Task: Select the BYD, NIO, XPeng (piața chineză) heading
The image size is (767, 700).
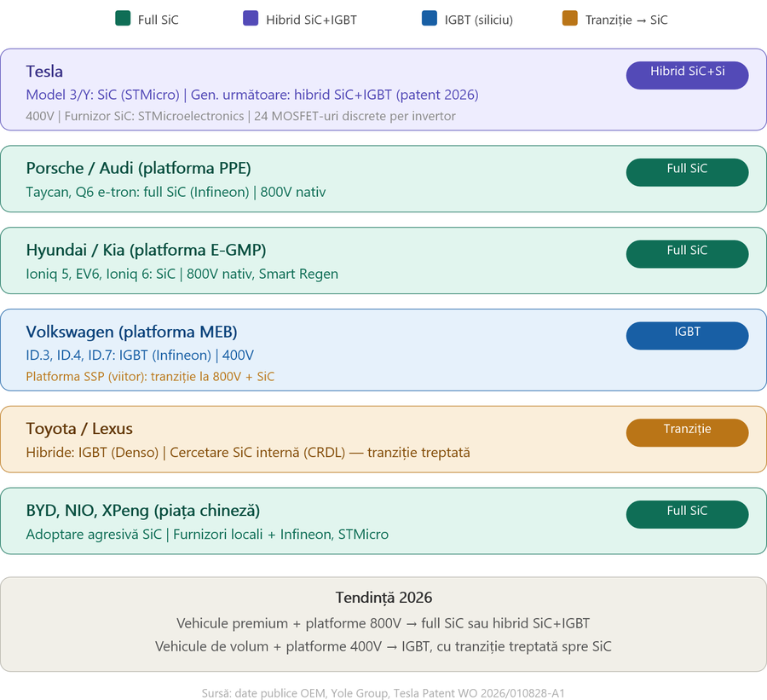Action: (143, 510)
